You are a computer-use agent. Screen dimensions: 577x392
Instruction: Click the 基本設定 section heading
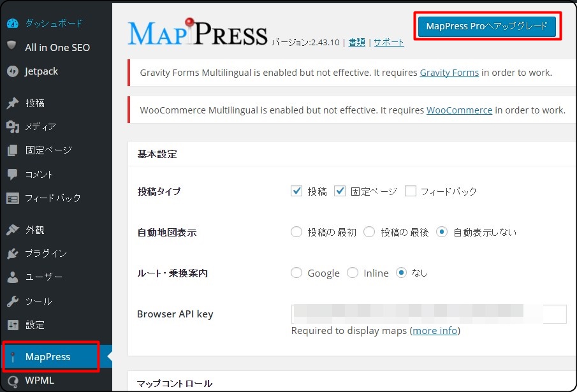[x=157, y=154]
